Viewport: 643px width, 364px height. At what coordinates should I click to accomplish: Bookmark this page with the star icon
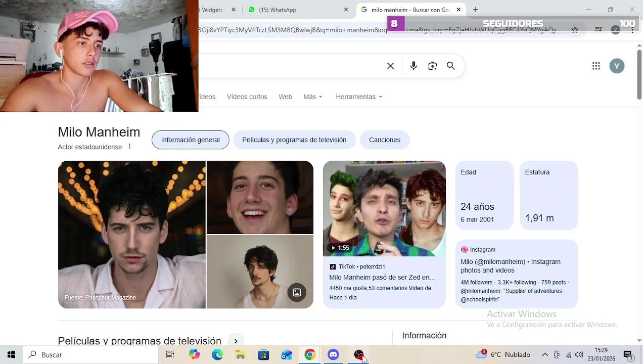pyautogui.click(x=575, y=30)
